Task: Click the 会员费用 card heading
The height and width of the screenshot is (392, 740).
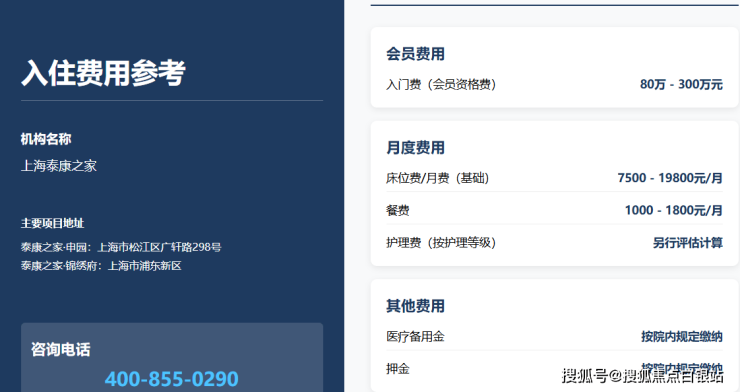Action: click(415, 54)
